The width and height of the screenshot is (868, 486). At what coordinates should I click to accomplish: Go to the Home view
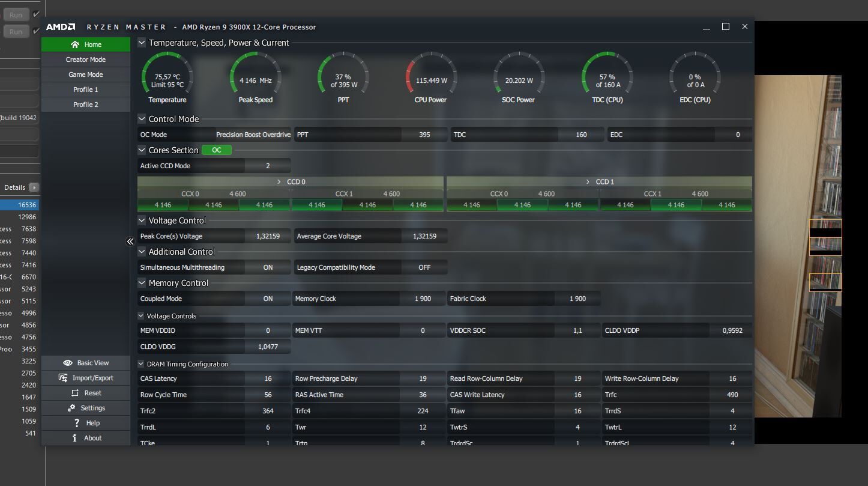85,44
